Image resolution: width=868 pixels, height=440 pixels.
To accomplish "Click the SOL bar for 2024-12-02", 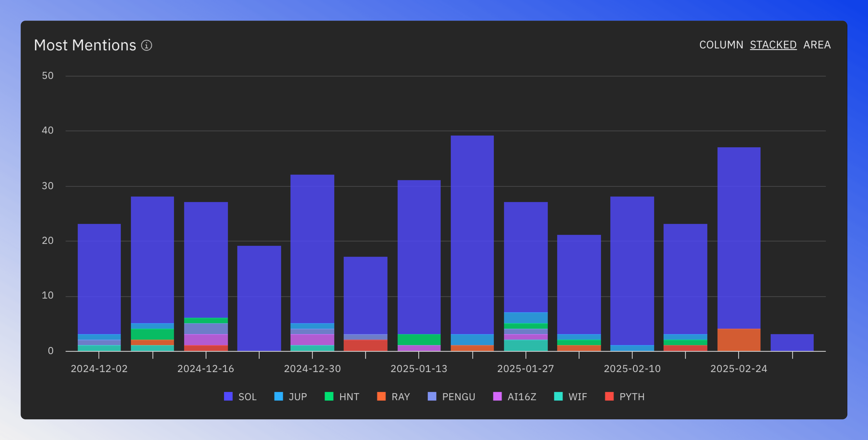I will tap(99, 279).
